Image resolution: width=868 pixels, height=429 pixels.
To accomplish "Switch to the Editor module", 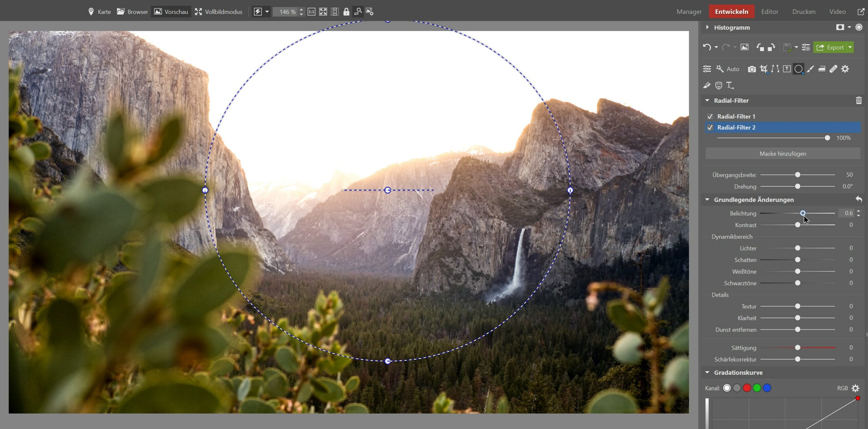I will [x=770, y=12].
